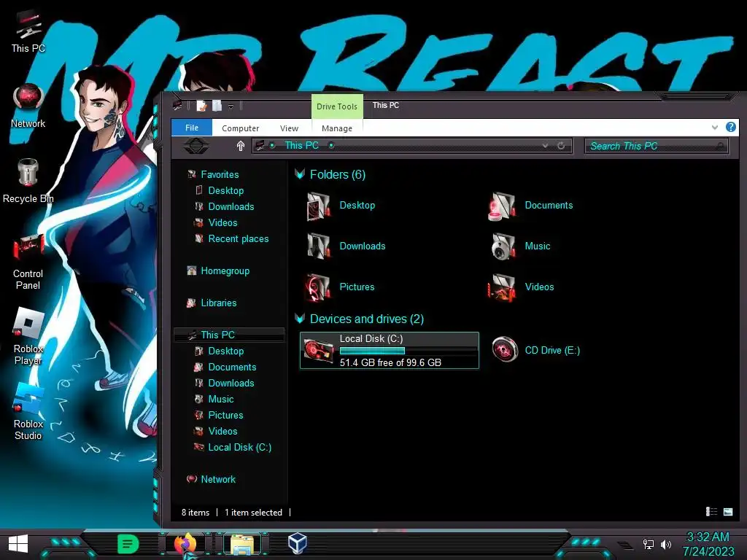Click the back navigation emblem button
Image resolution: width=747 pixels, height=560 pixels.
[196, 146]
